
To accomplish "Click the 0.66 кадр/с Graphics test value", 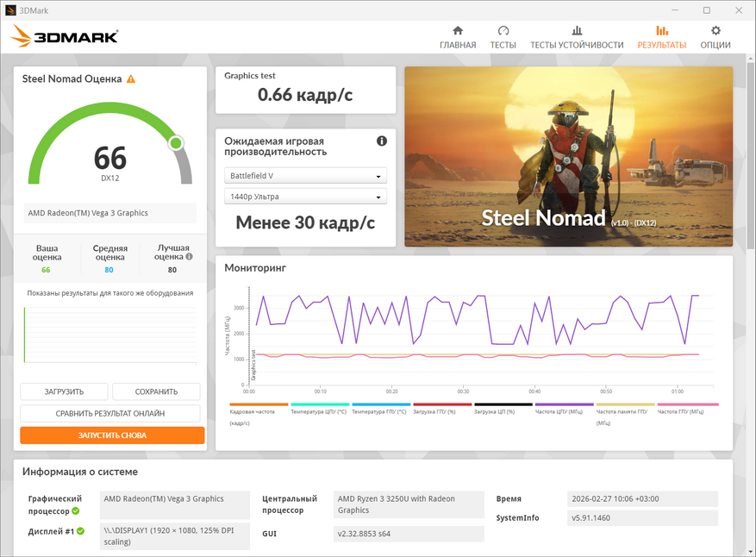I will pyautogui.click(x=305, y=95).
